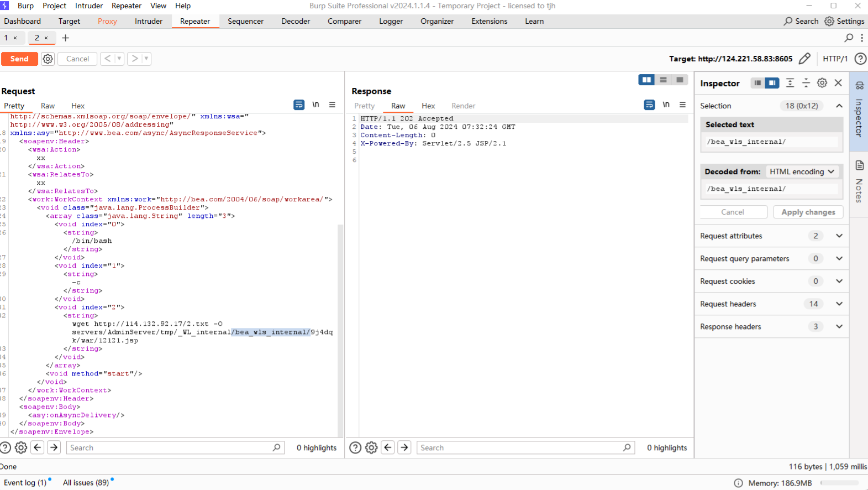
Task: Open Inspector settings gear
Action: pyautogui.click(x=822, y=83)
